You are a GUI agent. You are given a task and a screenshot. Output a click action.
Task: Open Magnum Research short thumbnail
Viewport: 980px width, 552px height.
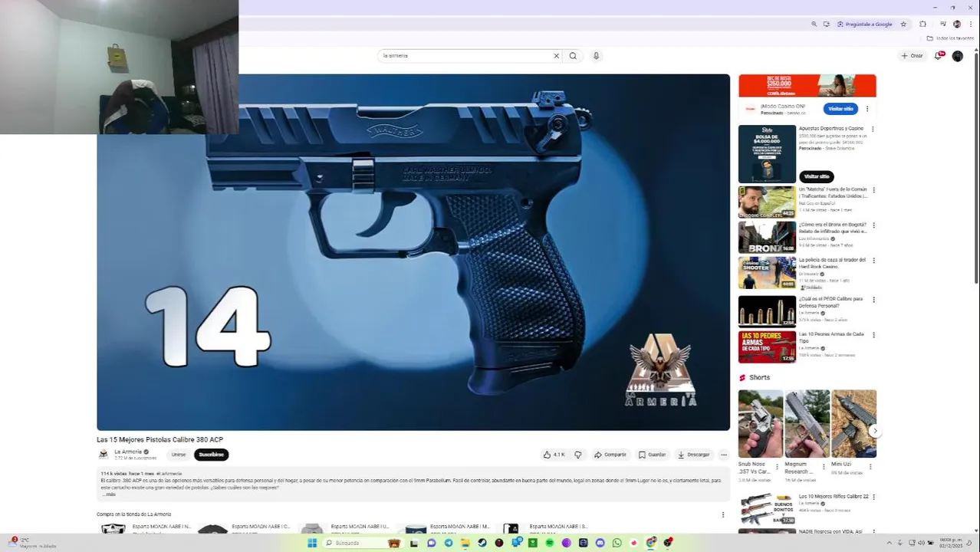tap(807, 424)
